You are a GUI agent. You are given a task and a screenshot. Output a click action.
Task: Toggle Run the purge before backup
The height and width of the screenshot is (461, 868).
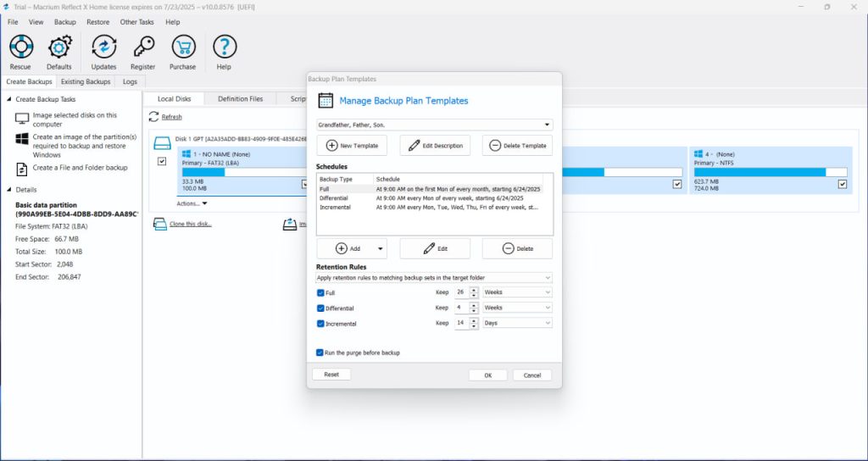(x=320, y=353)
